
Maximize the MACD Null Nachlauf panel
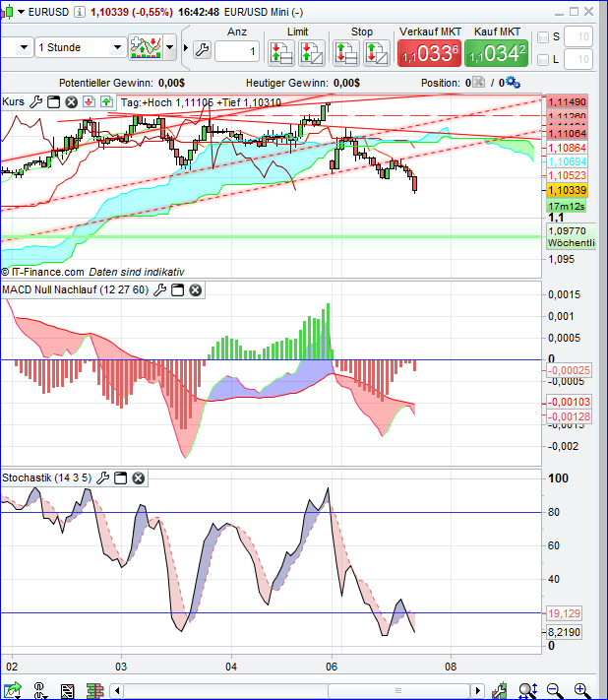[x=177, y=290]
